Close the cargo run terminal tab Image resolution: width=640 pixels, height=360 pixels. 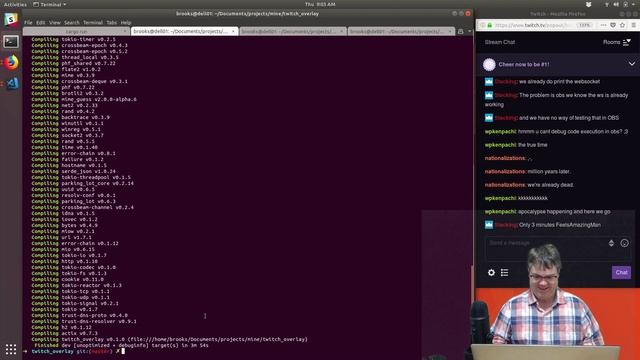tap(125, 31)
